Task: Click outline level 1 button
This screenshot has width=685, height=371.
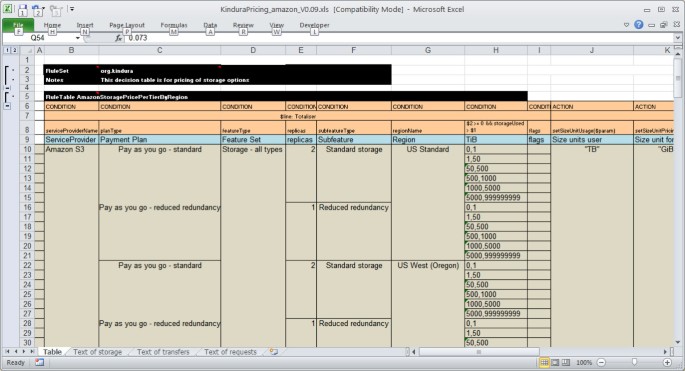Action: tap(7, 50)
